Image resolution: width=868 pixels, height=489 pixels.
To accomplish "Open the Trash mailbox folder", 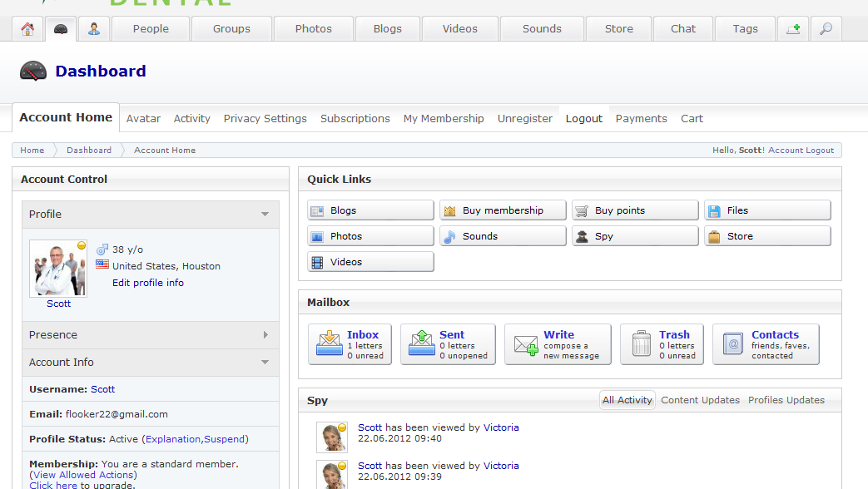I will click(x=662, y=344).
